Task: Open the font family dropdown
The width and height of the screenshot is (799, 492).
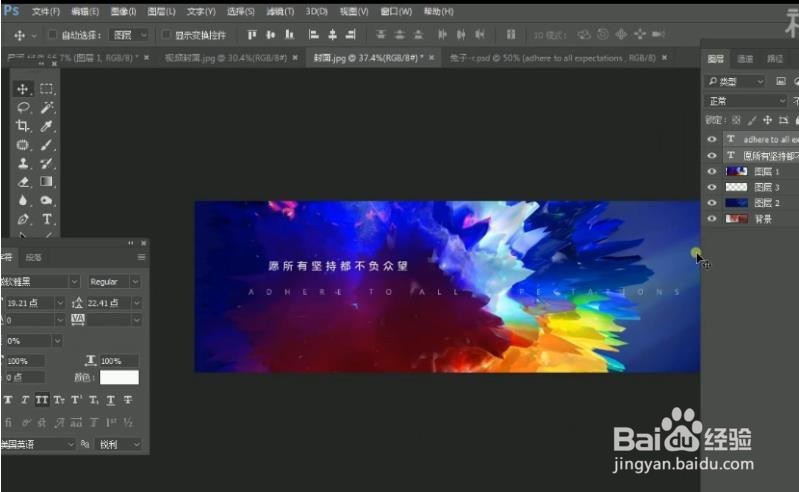Action: tap(74, 282)
